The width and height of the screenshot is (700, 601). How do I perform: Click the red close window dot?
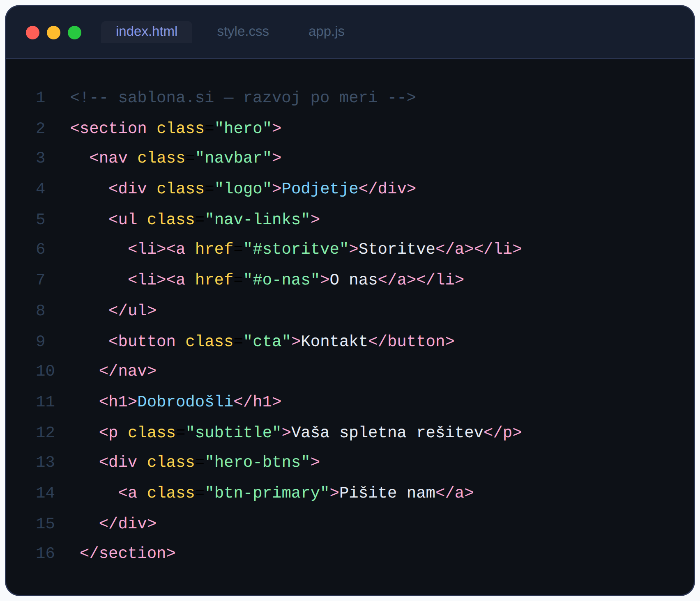[33, 32]
